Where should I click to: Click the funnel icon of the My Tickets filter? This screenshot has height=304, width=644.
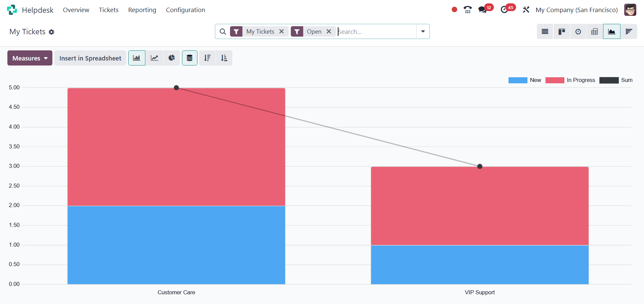tap(236, 32)
